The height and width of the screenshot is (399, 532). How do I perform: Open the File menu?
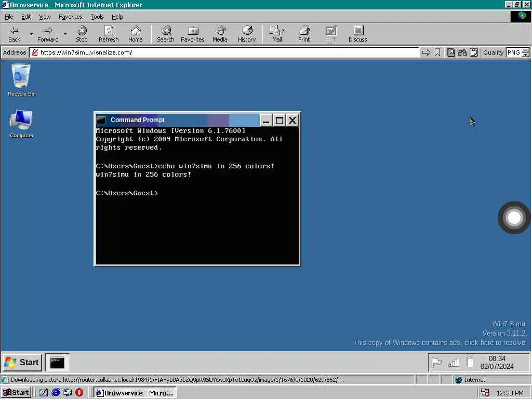(9, 17)
